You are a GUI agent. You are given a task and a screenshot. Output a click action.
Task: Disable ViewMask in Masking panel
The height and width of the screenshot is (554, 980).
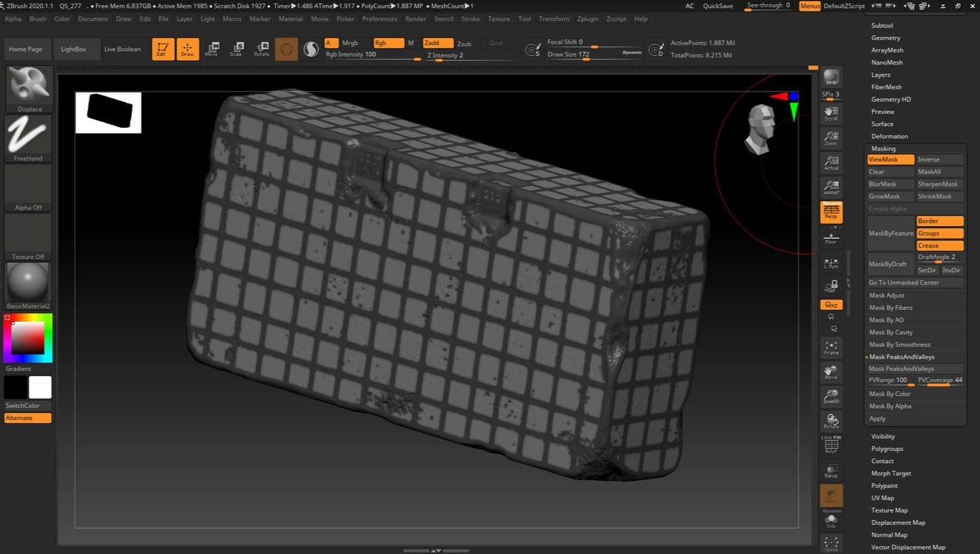890,160
